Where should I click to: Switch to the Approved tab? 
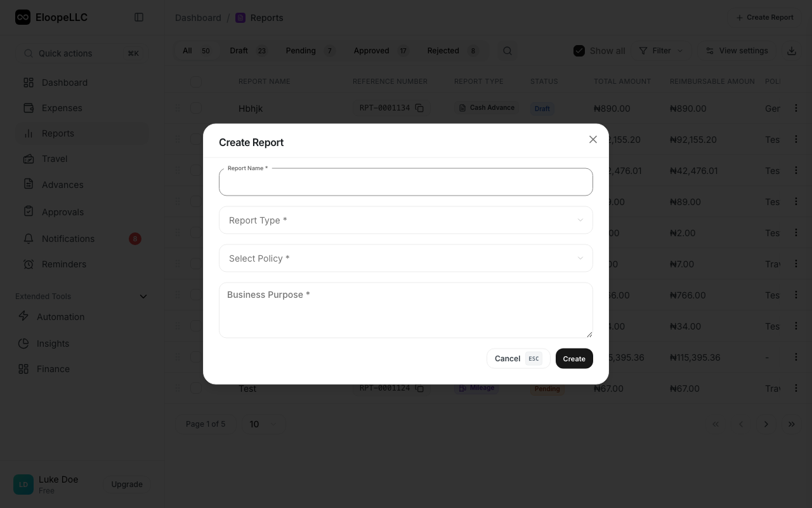coord(372,50)
